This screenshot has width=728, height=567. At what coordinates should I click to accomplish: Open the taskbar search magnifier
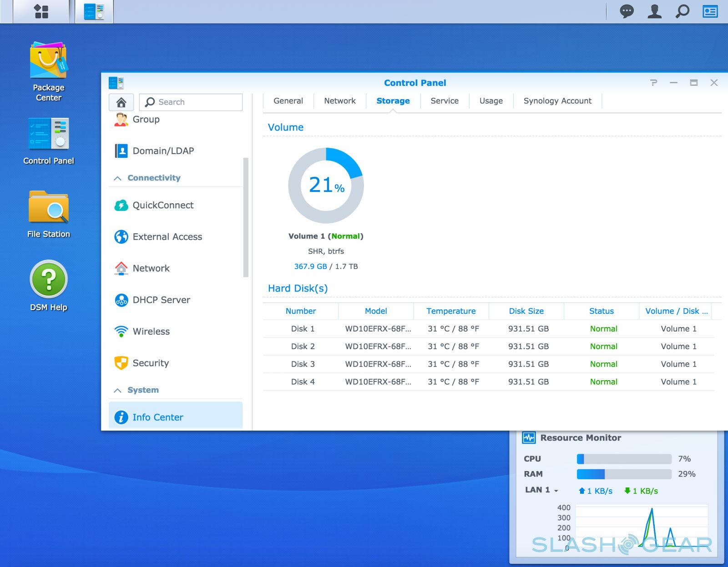click(x=682, y=11)
